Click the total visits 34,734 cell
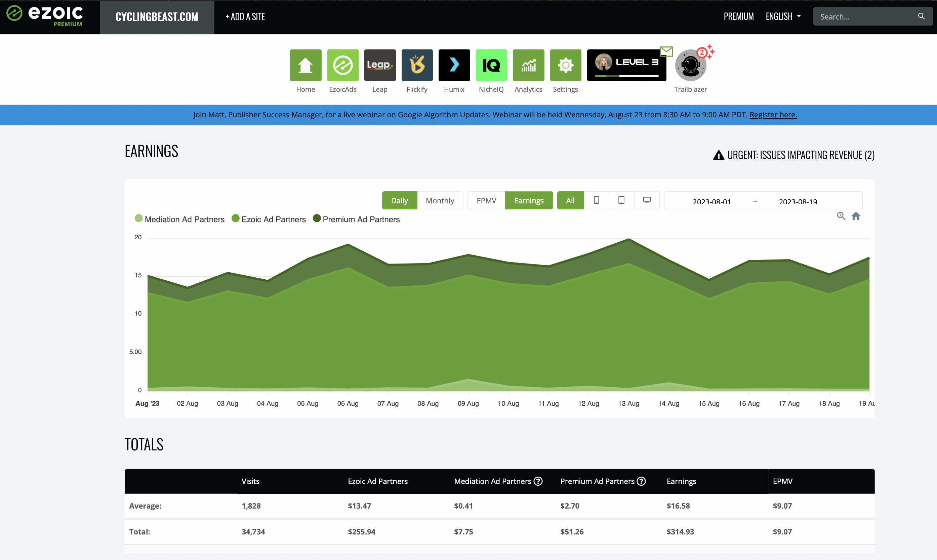Image resolution: width=937 pixels, height=560 pixels. pyautogui.click(x=253, y=531)
